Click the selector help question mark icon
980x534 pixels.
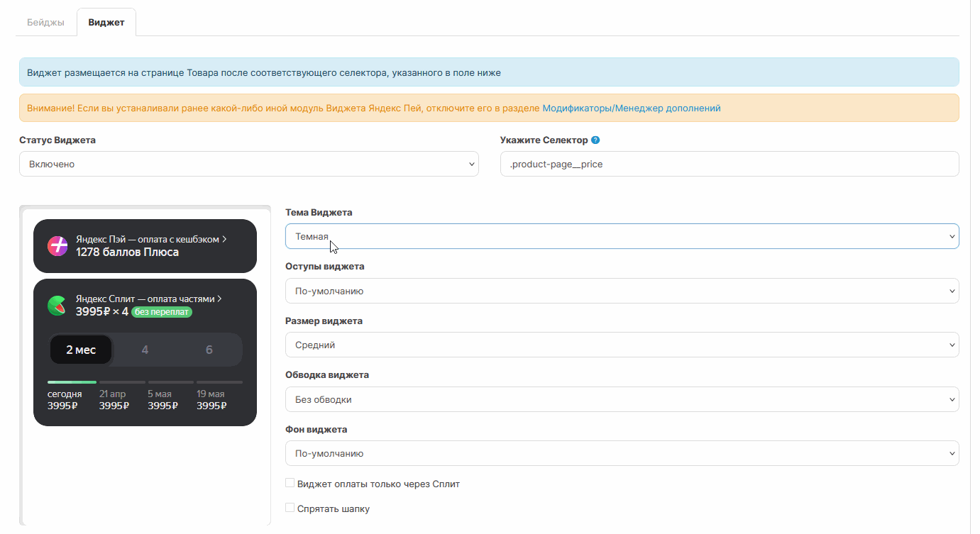(x=595, y=140)
